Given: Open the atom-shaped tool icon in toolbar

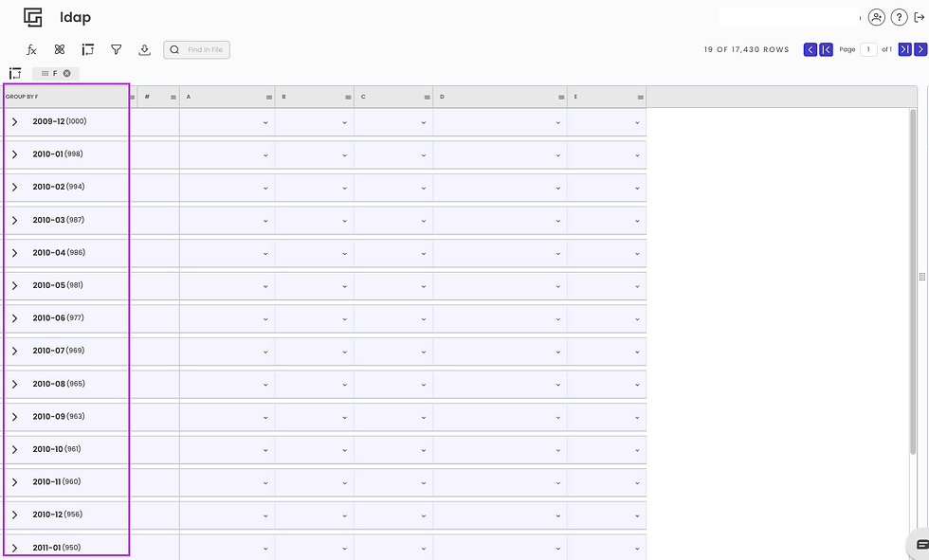Looking at the screenshot, I should pos(59,49).
